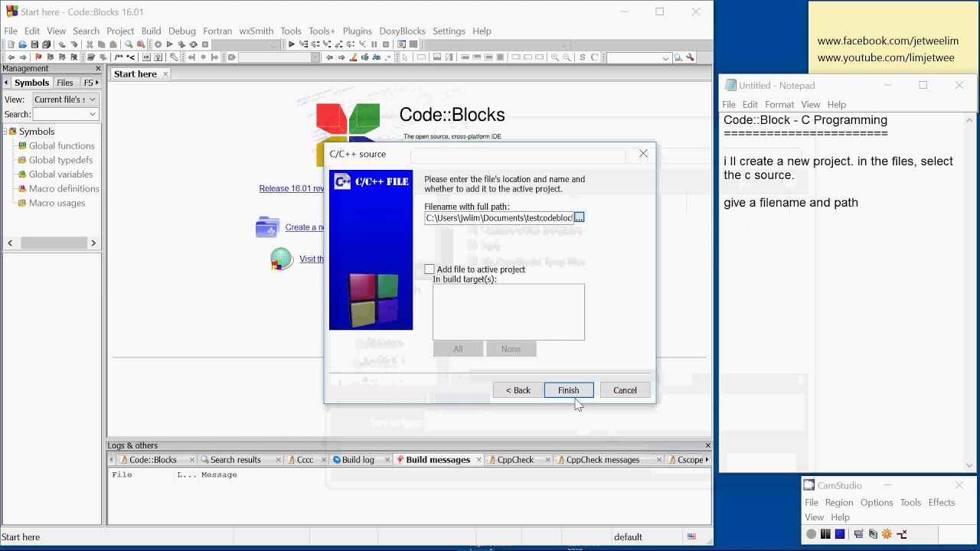The height and width of the screenshot is (551, 980).
Task: Click the Cancel button in dialog
Action: pyautogui.click(x=625, y=390)
